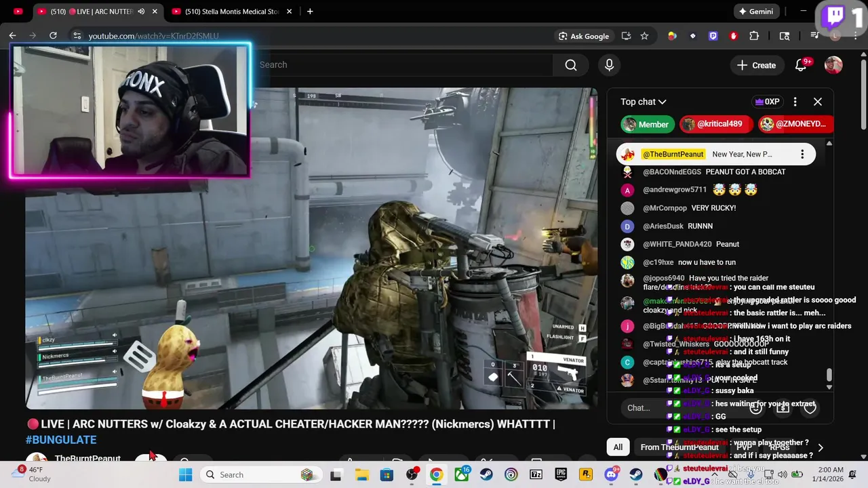This screenshot has width=868, height=488.
Task: Click the YouTube search magnifier button
Action: coord(571,65)
